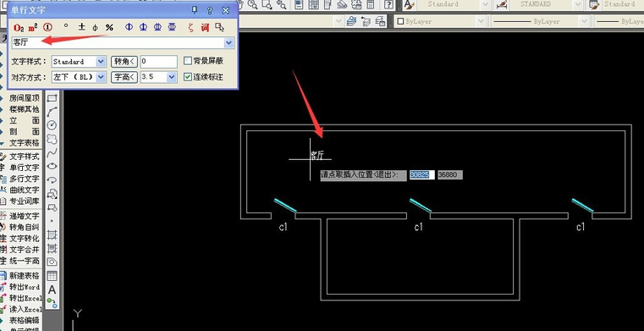Select the rectangle draw tool
644x331 pixels.
point(52,98)
